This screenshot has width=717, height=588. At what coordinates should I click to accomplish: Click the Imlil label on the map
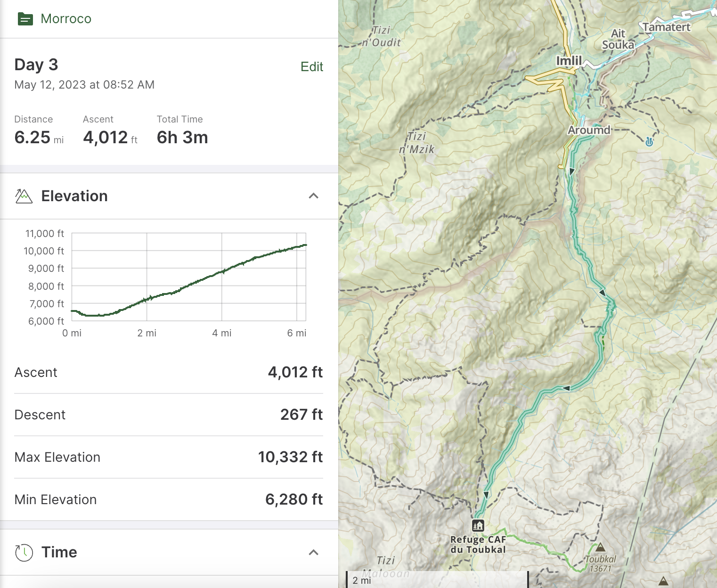click(569, 60)
